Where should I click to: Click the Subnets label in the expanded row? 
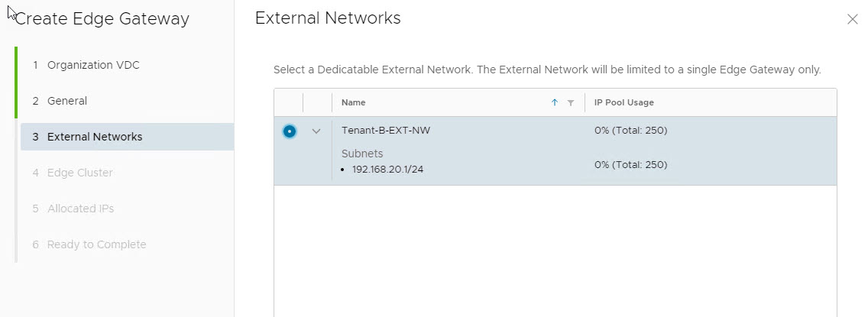pos(362,154)
